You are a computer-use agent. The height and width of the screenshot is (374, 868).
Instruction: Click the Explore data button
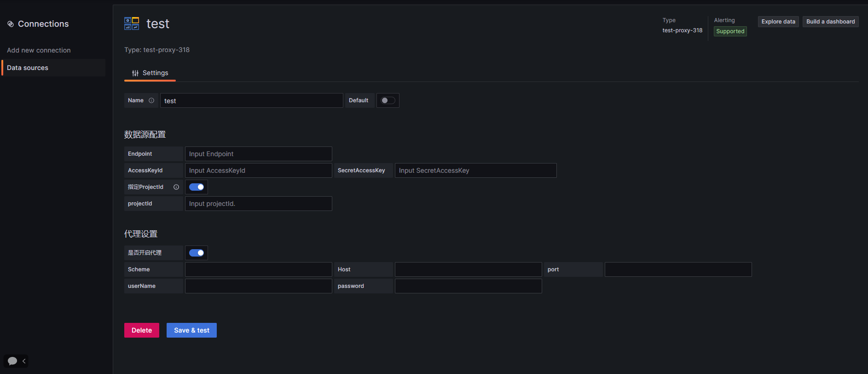pyautogui.click(x=778, y=22)
